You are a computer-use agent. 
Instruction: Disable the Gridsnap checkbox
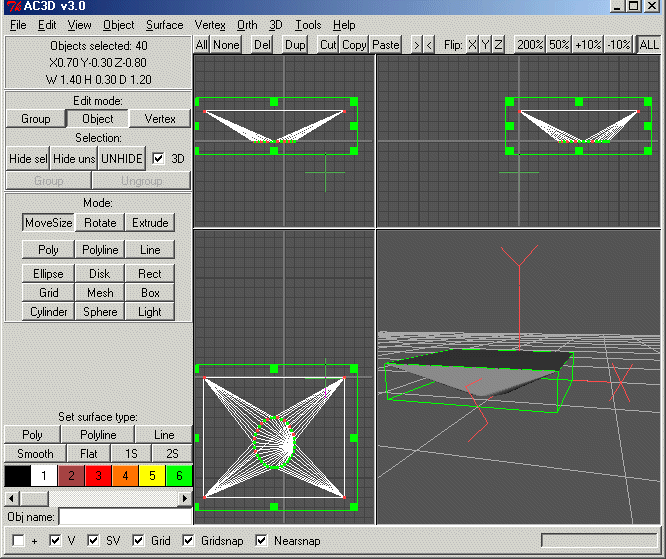190,541
